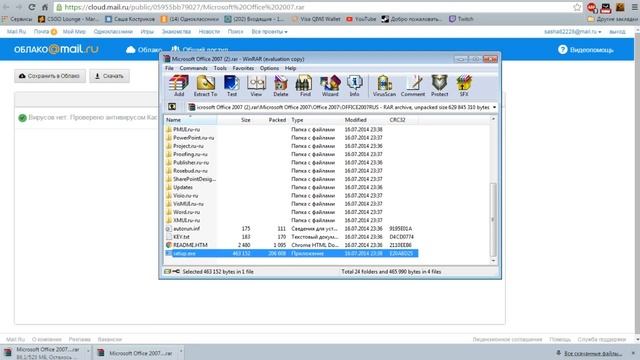640x360 pixels.
Task: Open the Favorites menu
Action: [243, 68]
